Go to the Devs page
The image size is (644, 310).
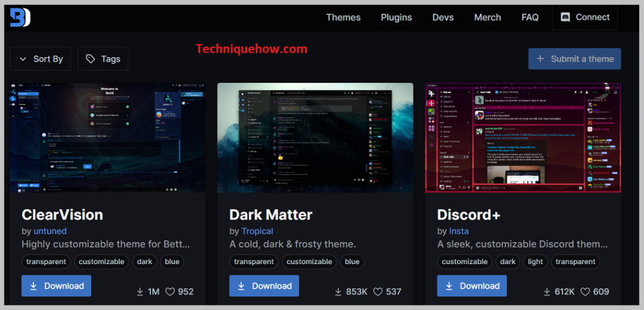pos(443,17)
